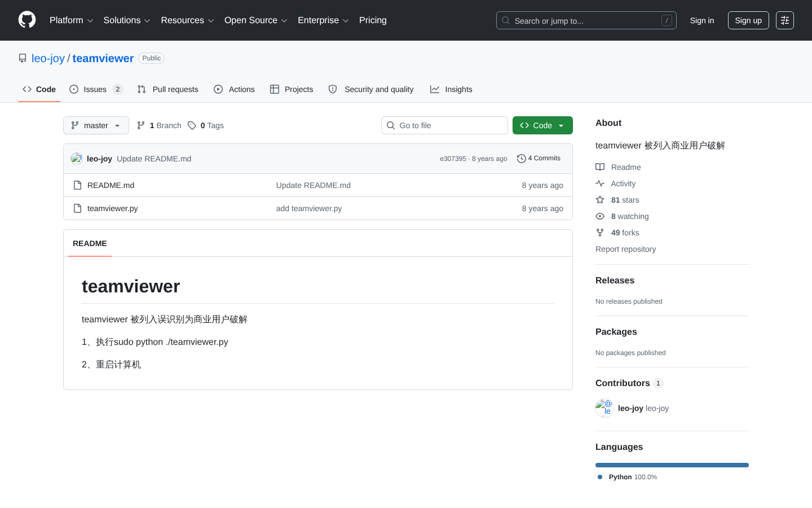This screenshot has width=812, height=508.
Task: Switch to the Code tab
Action: coord(39,89)
